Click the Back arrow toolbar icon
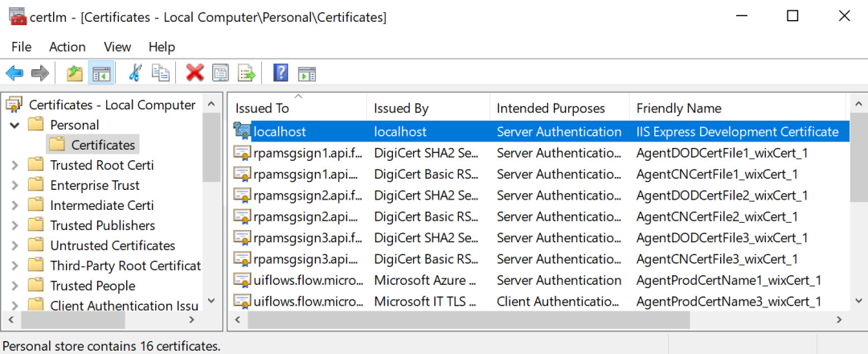Screen dimensions: 868x354 click(14, 72)
